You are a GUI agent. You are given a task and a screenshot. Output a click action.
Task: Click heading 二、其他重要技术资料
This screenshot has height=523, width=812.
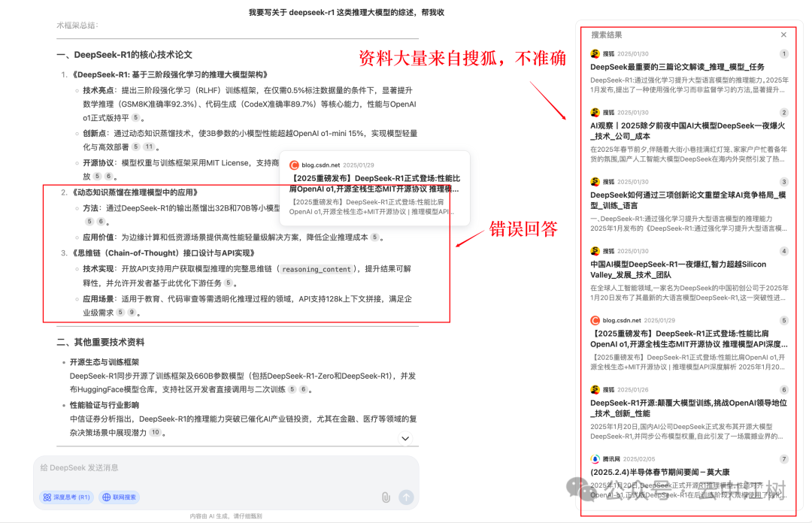(x=101, y=343)
